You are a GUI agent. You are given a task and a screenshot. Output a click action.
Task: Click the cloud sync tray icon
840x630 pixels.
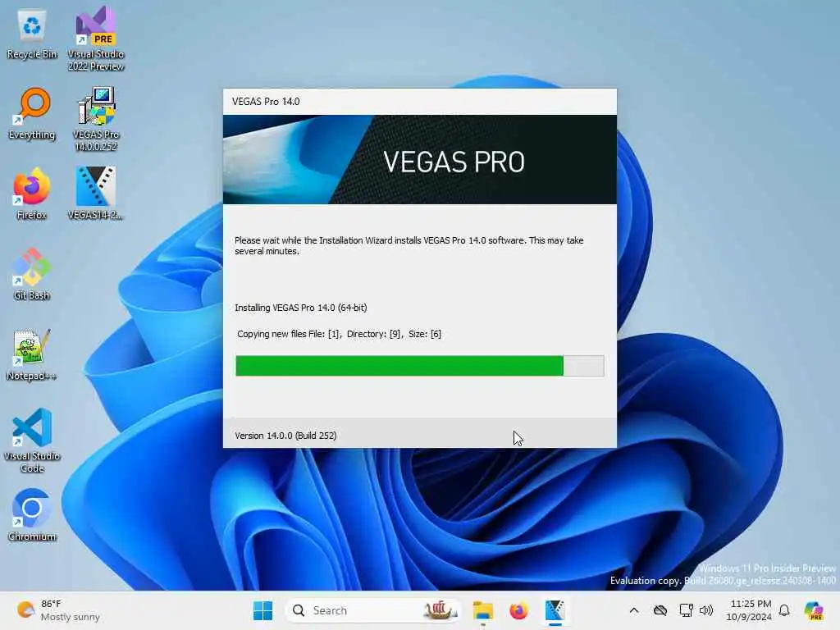coord(660,610)
